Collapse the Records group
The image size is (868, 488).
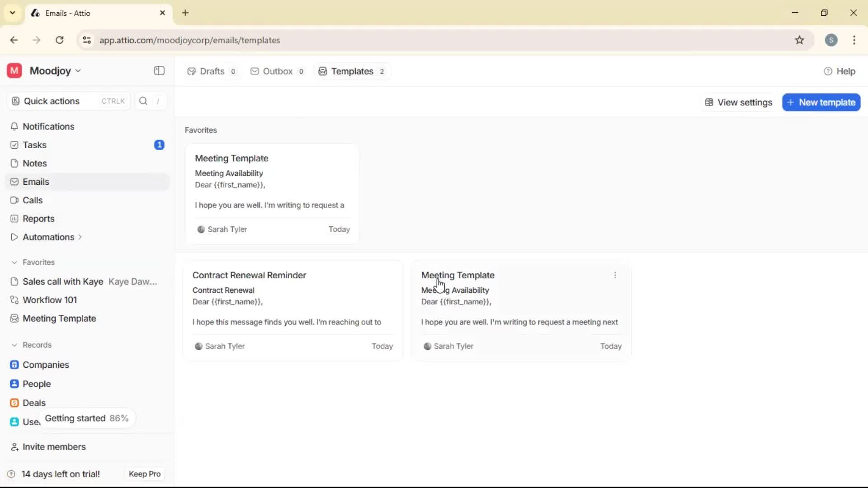[x=14, y=344]
